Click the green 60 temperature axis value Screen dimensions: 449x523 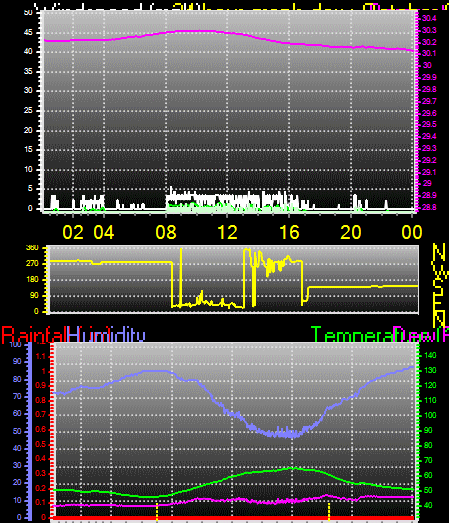click(428, 475)
